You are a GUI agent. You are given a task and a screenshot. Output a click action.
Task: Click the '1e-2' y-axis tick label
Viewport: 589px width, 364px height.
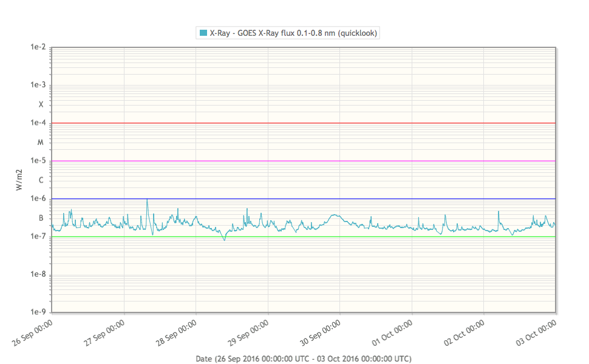(38, 47)
